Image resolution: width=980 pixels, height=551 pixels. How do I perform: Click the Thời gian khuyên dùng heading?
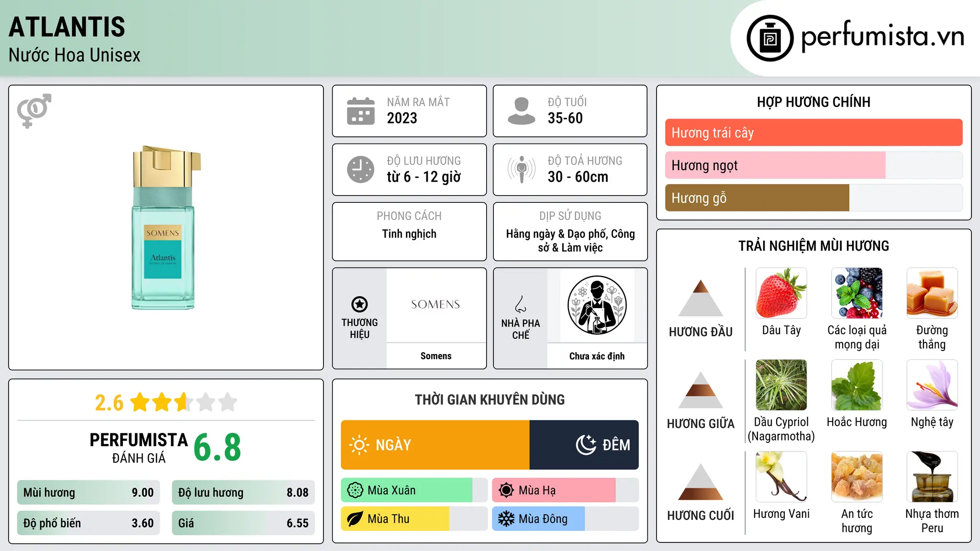tap(490, 399)
